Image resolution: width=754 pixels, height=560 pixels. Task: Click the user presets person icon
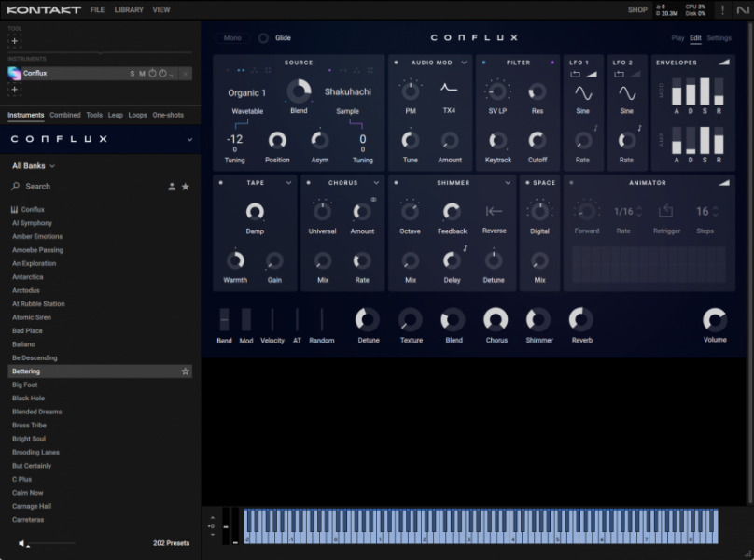[x=172, y=186]
